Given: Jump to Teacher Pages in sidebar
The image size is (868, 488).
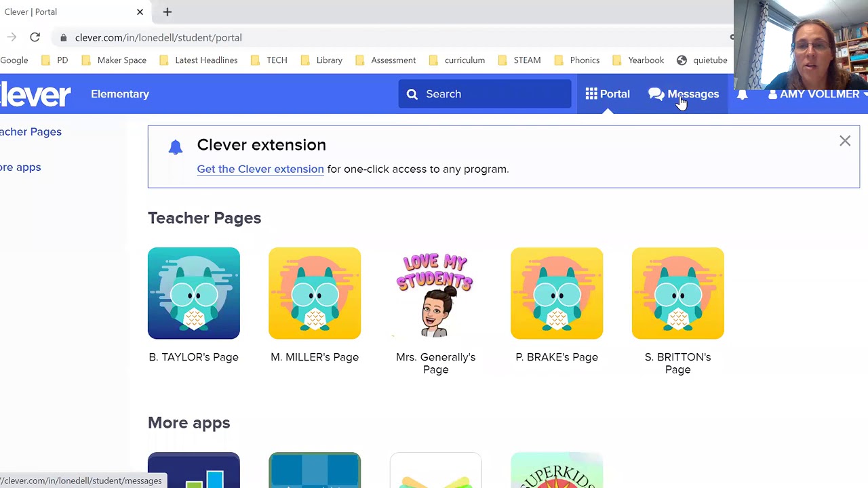Looking at the screenshot, I should point(31,131).
